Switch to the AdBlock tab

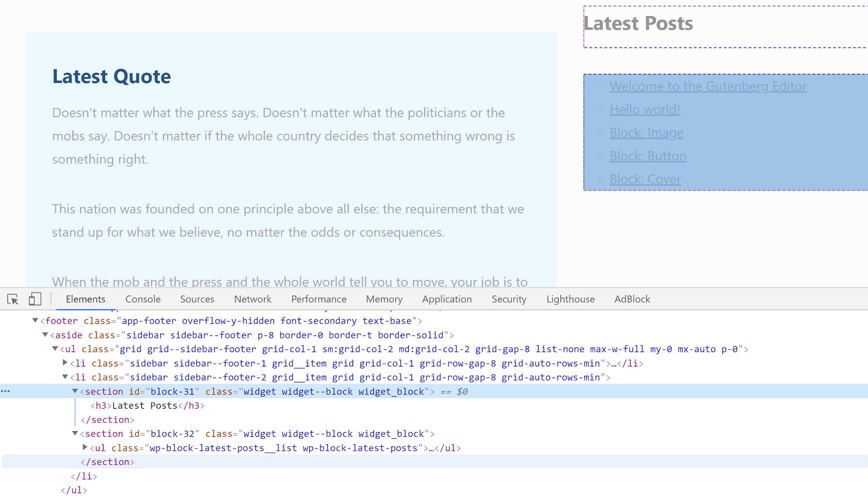click(x=632, y=299)
